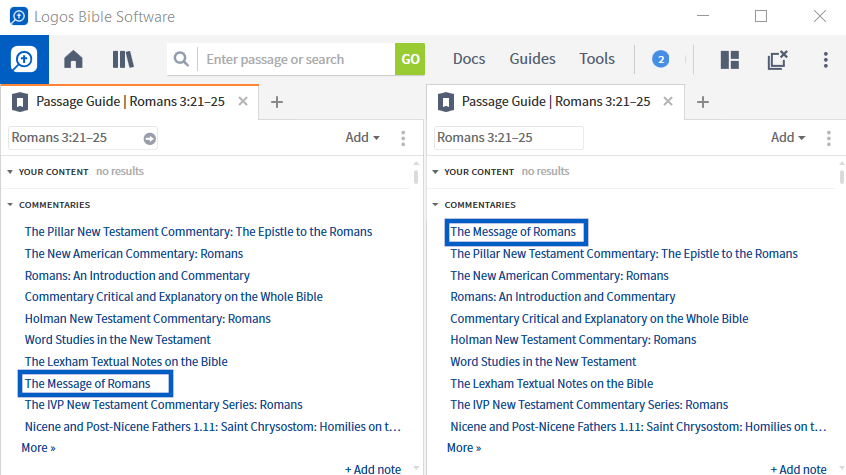Viewport: 846px width, 475px height.
Task: Open the Logos app logo button
Action: 24,59
